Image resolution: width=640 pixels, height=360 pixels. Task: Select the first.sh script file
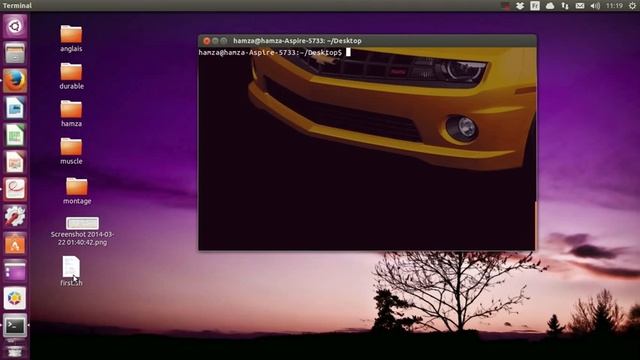pos(71,271)
